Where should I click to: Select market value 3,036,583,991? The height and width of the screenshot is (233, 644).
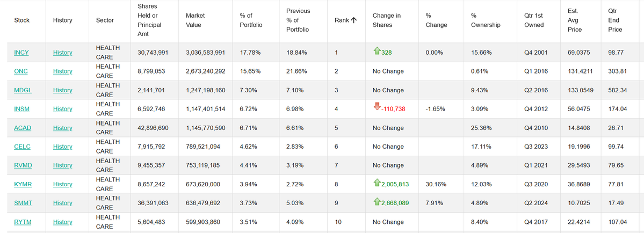pyautogui.click(x=205, y=53)
